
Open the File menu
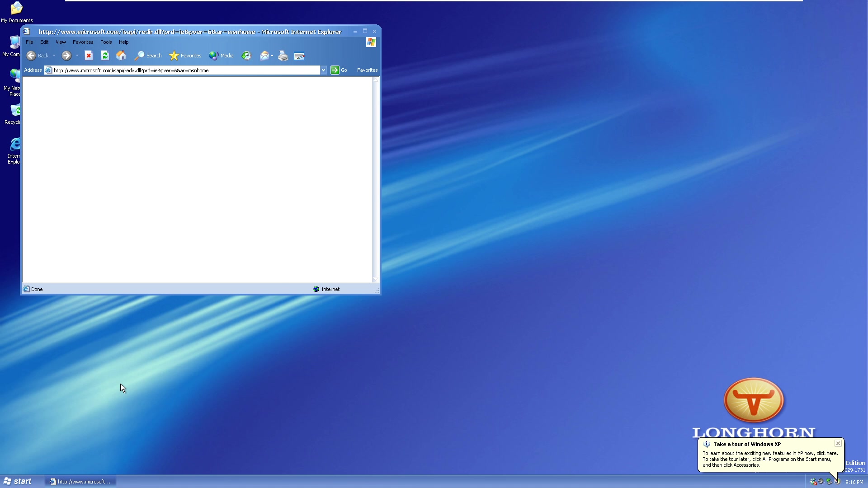(x=29, y=42)
